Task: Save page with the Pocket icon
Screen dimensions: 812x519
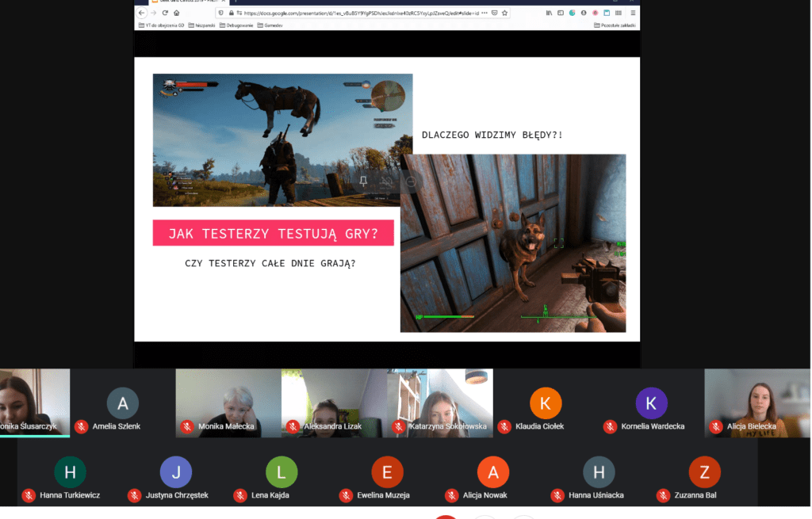Action: (495, 13)
